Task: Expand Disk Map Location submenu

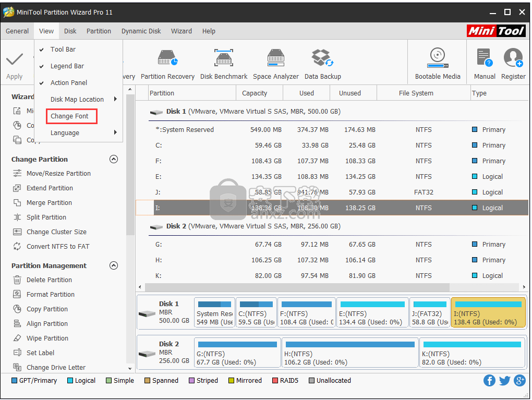Action: coord(78,100)
